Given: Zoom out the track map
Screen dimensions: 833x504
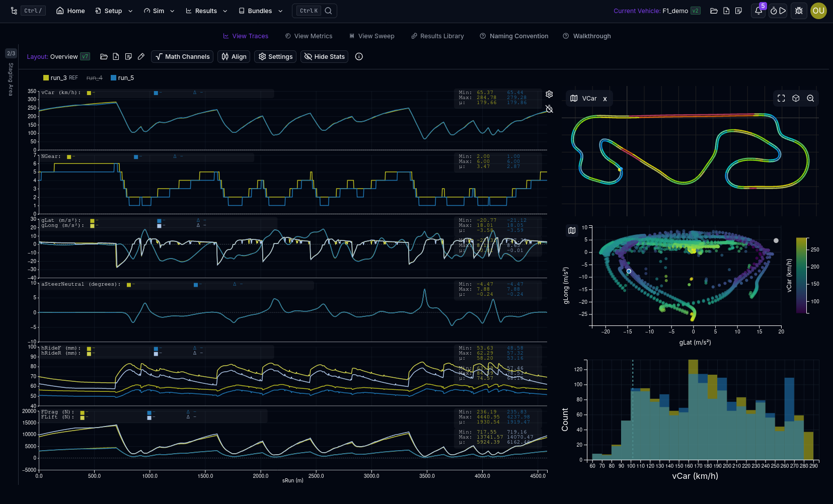Looking at the screenshot, I should point(810,98).
